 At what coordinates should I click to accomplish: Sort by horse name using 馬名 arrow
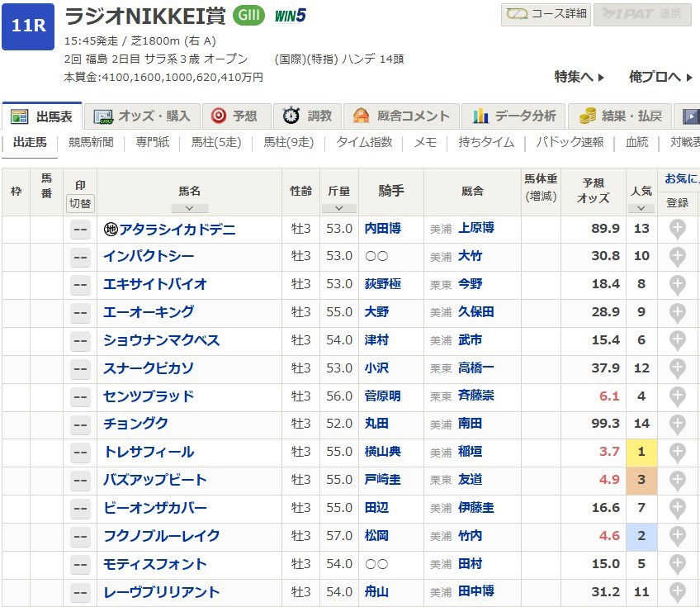189,208
